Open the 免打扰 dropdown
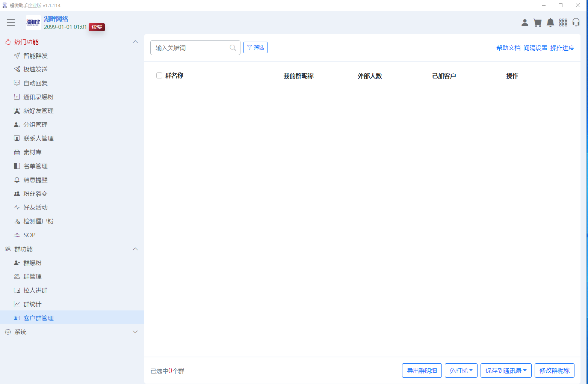The image size is (588, 384). 461,370
